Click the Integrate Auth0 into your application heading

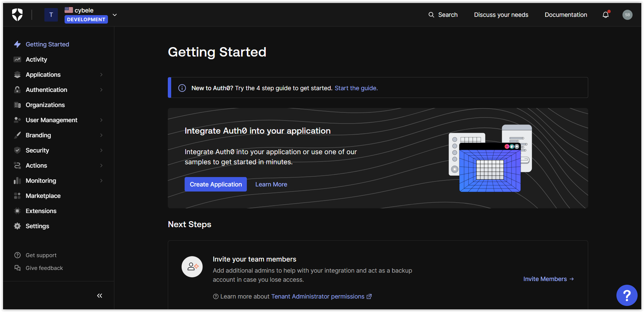tap(258, 131)
